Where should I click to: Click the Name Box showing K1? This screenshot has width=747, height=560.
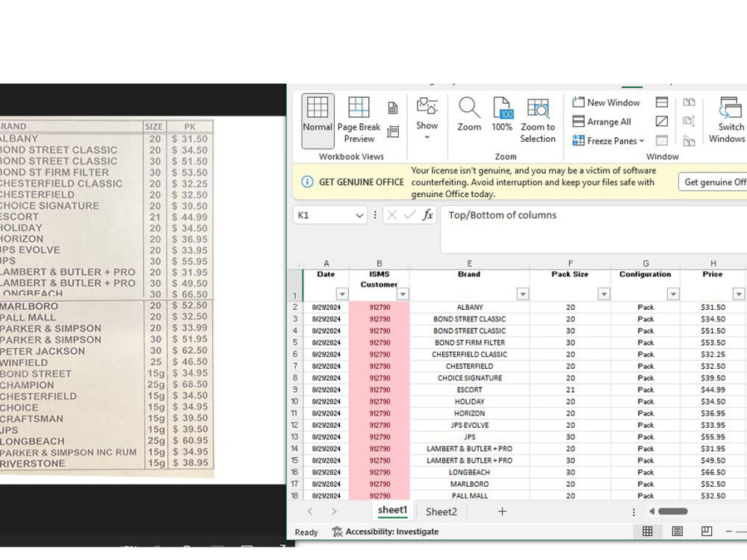324,215
